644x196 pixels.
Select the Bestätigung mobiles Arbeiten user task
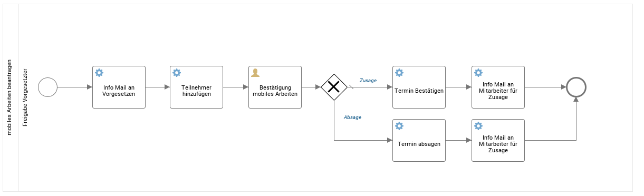[x=275, y=87]
